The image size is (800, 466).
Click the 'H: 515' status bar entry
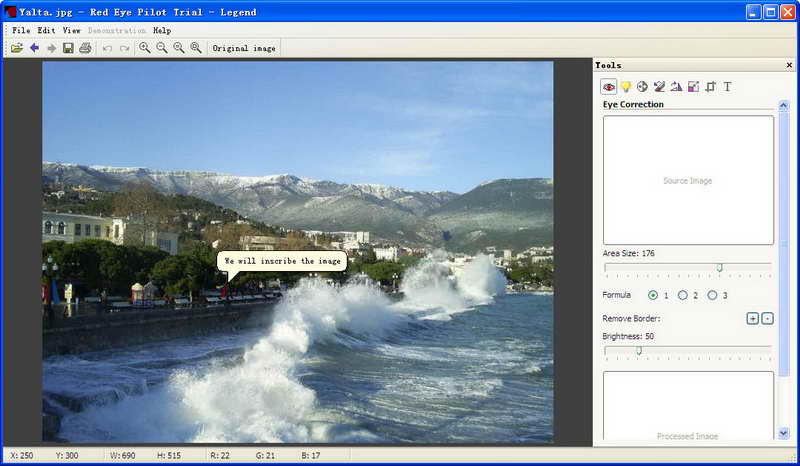coord(169,455)
